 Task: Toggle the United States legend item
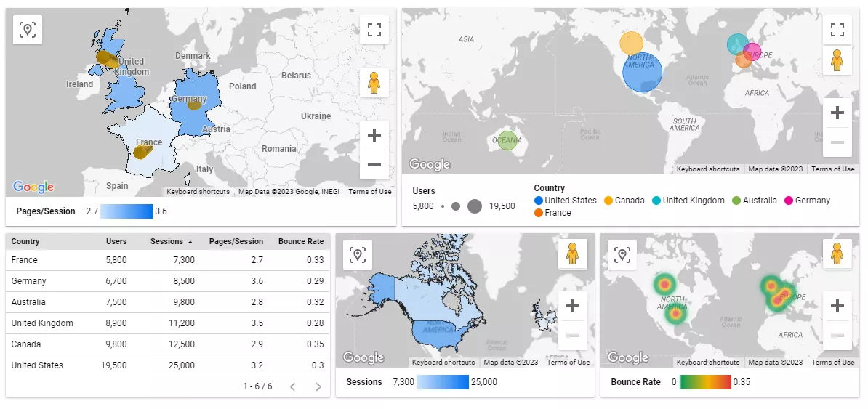565,201
